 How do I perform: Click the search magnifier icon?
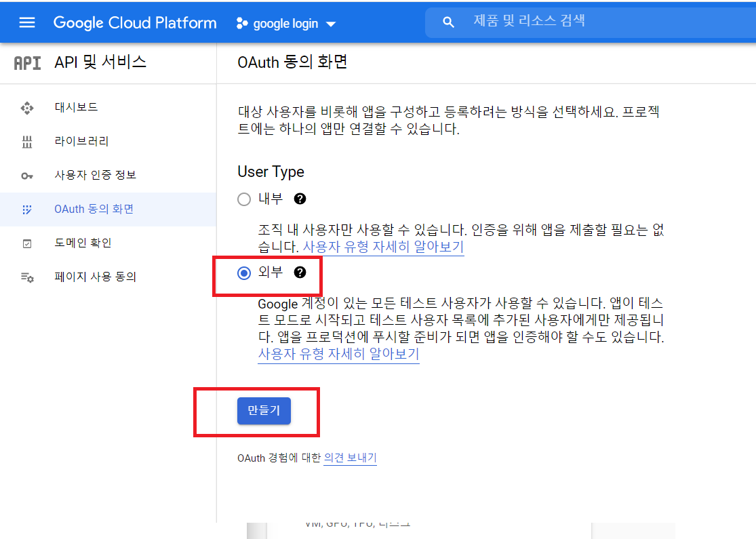coord(448,22)
